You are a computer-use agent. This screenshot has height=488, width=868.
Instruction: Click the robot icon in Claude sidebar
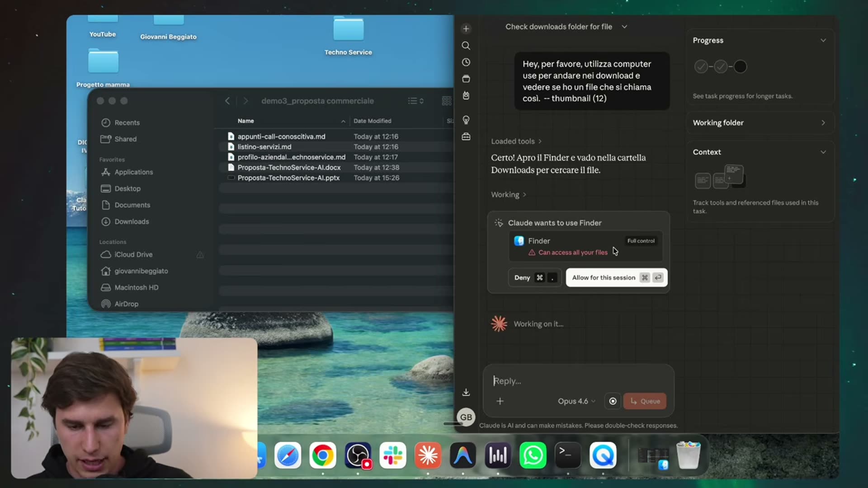(466, 95)
